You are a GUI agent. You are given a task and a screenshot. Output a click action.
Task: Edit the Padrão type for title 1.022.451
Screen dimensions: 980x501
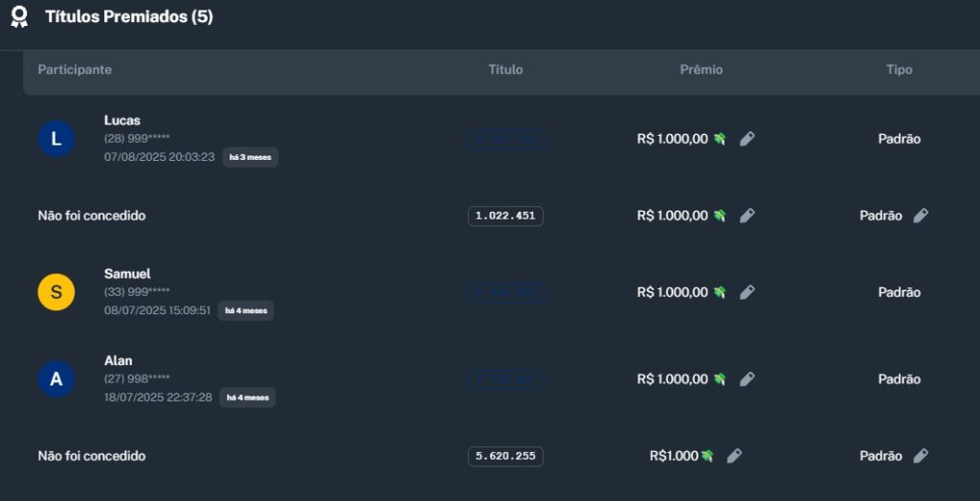(x=921, y=216)
